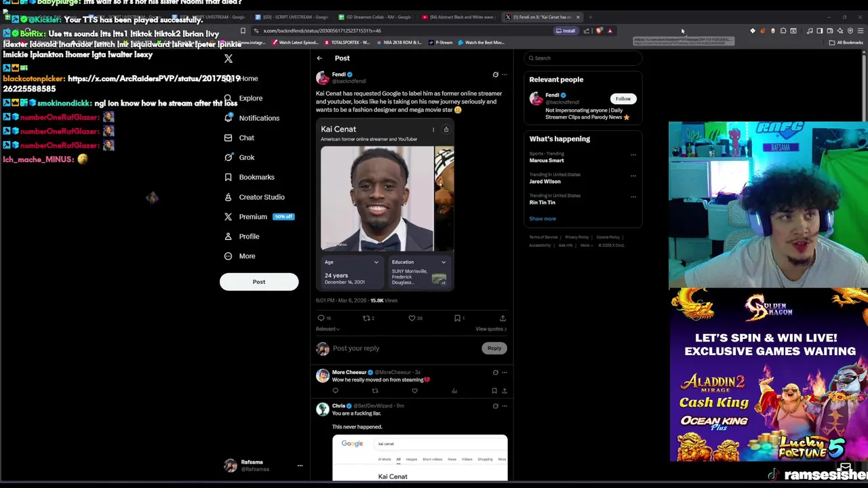This screenshot has width=868, height=488.
Task: Switch to GD Streamers Collab tab
Action: click(374, 17)
